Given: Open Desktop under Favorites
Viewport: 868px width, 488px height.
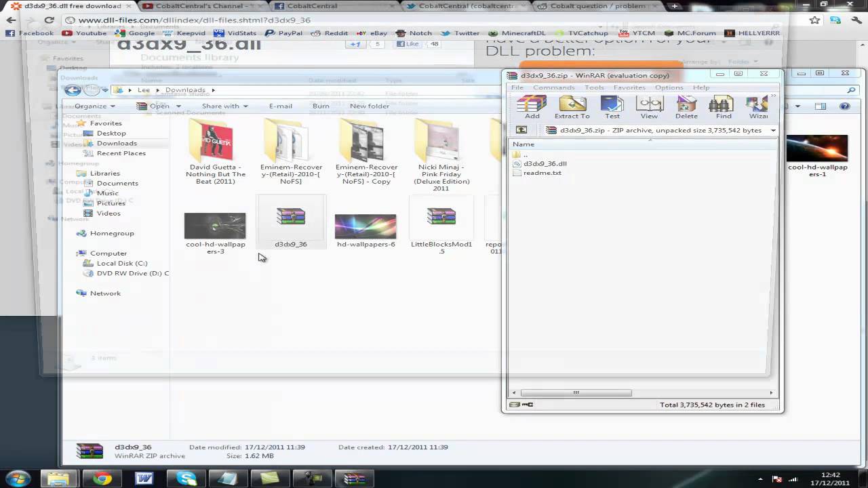Looking at the screenshot, I should click(111, 133).
